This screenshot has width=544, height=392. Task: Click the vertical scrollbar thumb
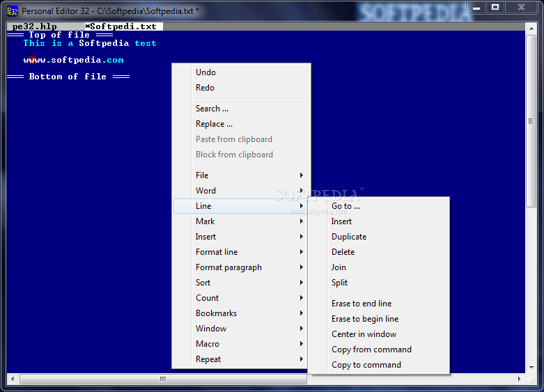click(x=531, y=120)
